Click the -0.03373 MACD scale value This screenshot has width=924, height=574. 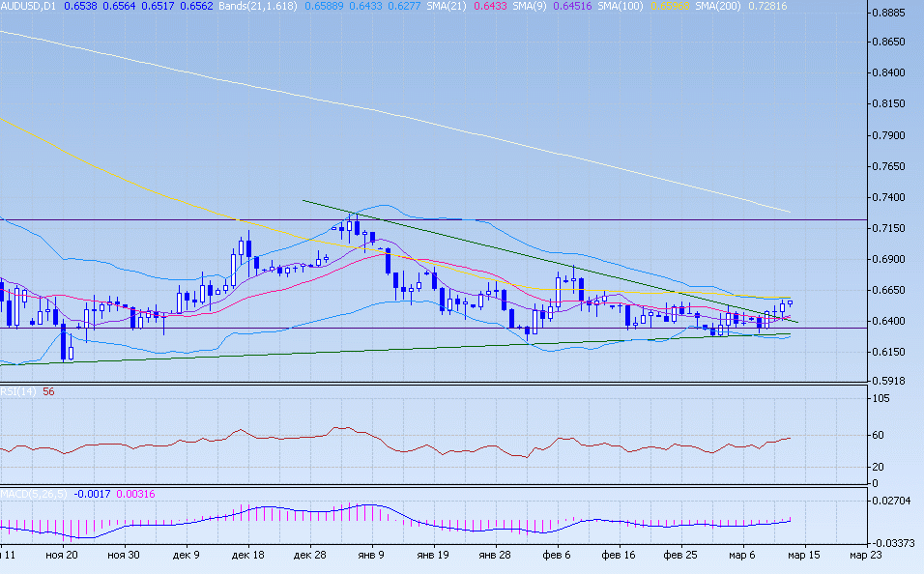point(892,543)
